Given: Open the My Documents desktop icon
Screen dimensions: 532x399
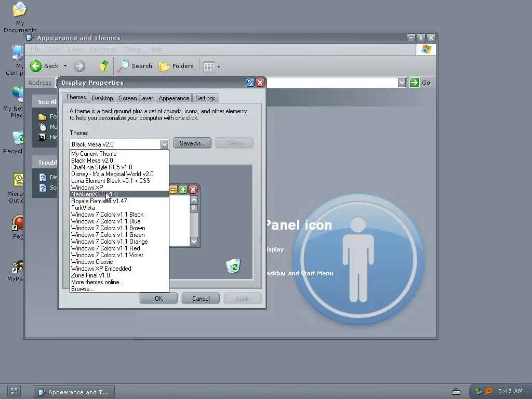Looking at the screenshot, I should [20, 16].
